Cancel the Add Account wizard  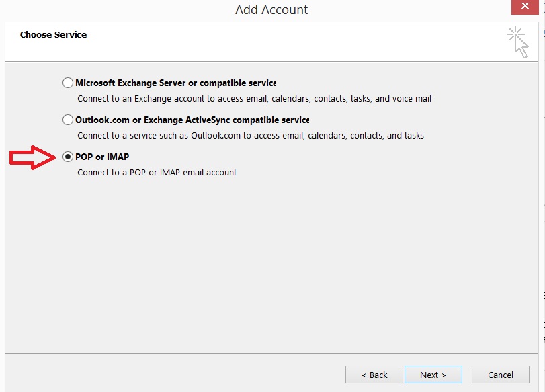[x=500, y=375]
